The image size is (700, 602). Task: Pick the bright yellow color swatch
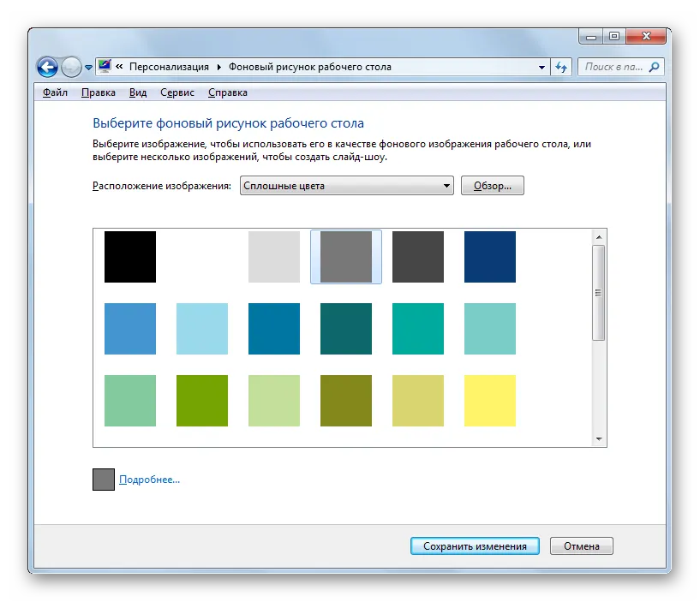coord(490,401)
